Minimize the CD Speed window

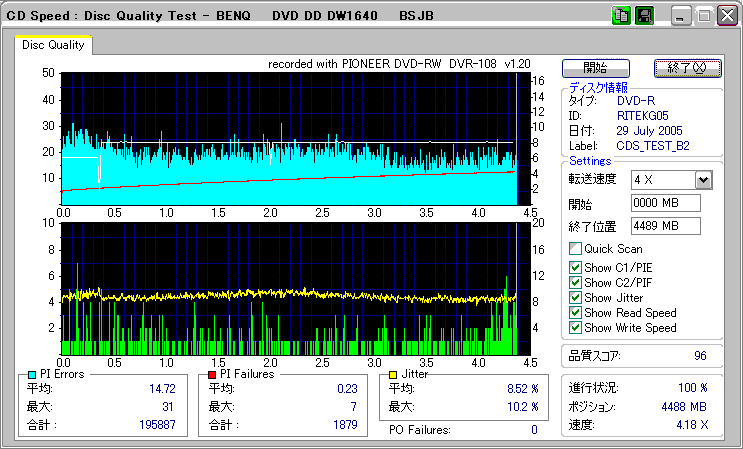681,16
